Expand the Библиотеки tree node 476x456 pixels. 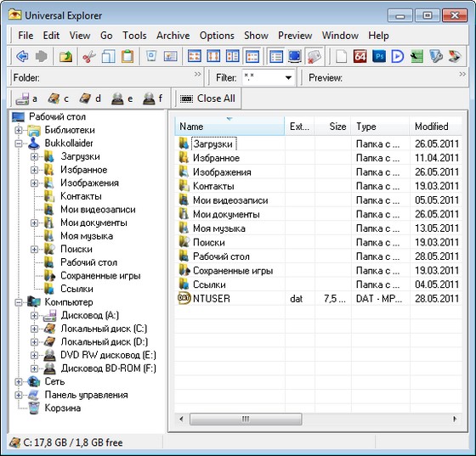pos(19,130)
